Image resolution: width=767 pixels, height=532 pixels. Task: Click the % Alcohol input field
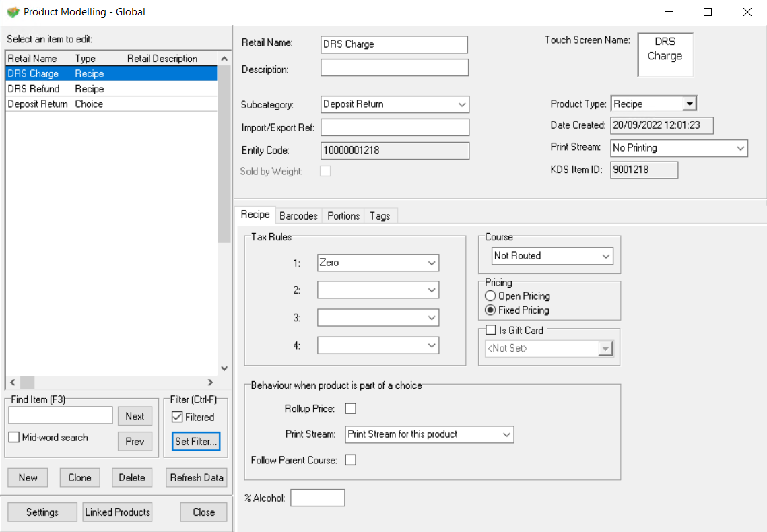coord(317,498)
